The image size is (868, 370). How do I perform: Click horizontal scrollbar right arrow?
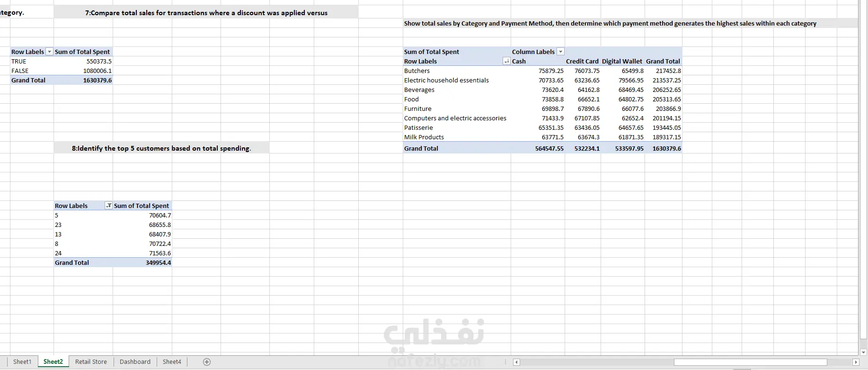pyautogui.click(x=855, y=362)
